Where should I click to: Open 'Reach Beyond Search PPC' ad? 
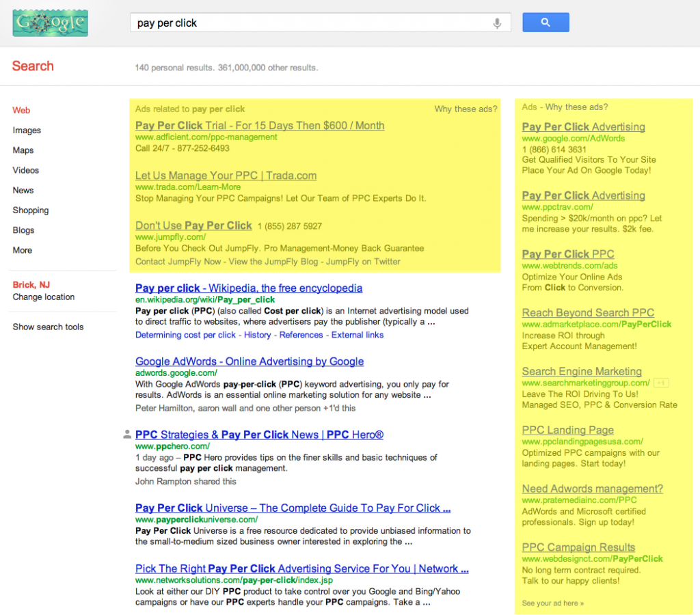click(x=588, y=312)
